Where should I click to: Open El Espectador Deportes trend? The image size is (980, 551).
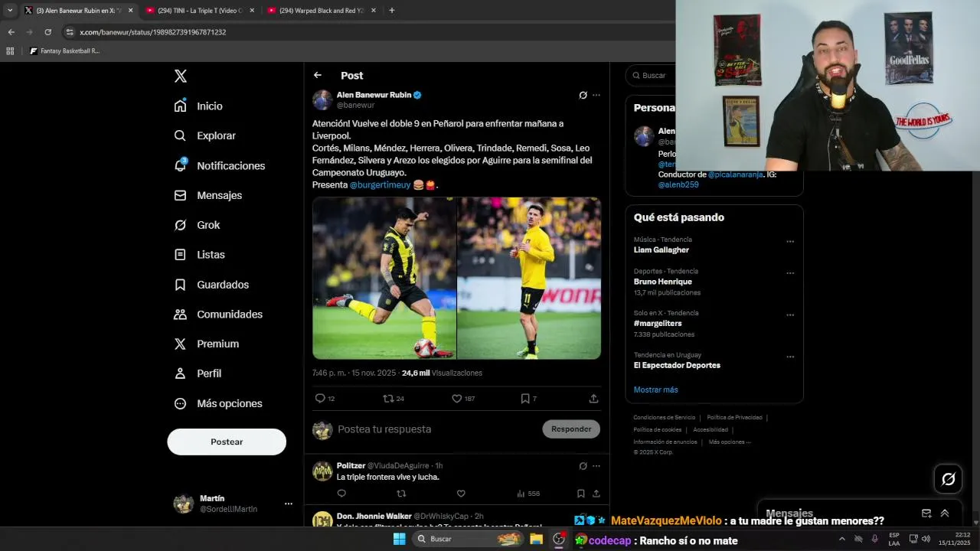click(677, 365)
